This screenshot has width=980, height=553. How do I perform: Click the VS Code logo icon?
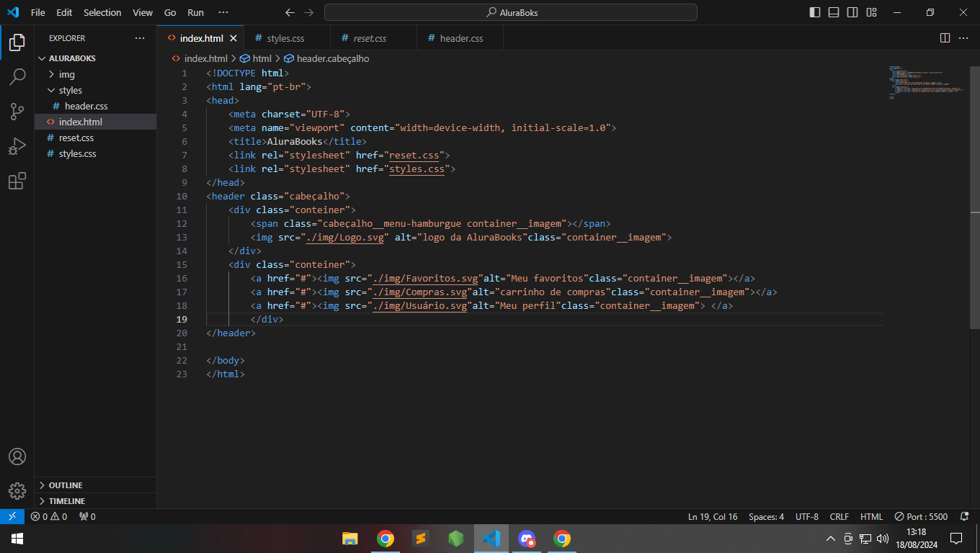point(13,12)
